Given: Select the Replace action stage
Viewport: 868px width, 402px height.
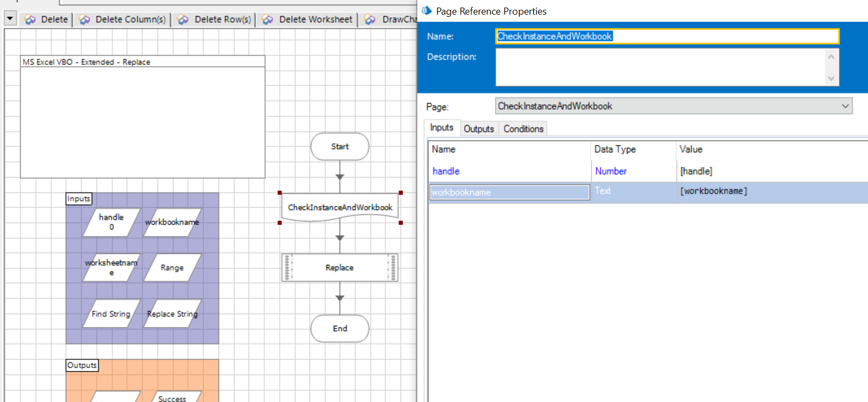Looking at the screenshot, I should click(x=340, y=268).
